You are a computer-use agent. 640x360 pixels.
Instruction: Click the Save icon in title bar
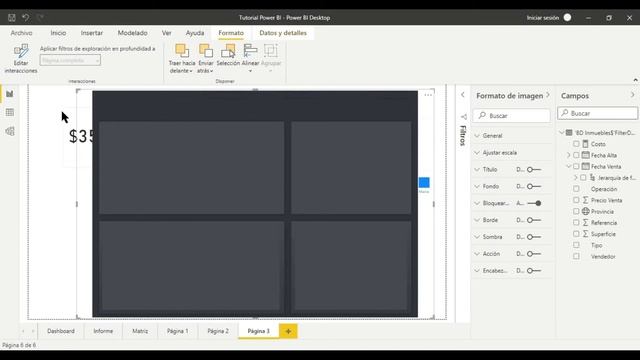11,18
